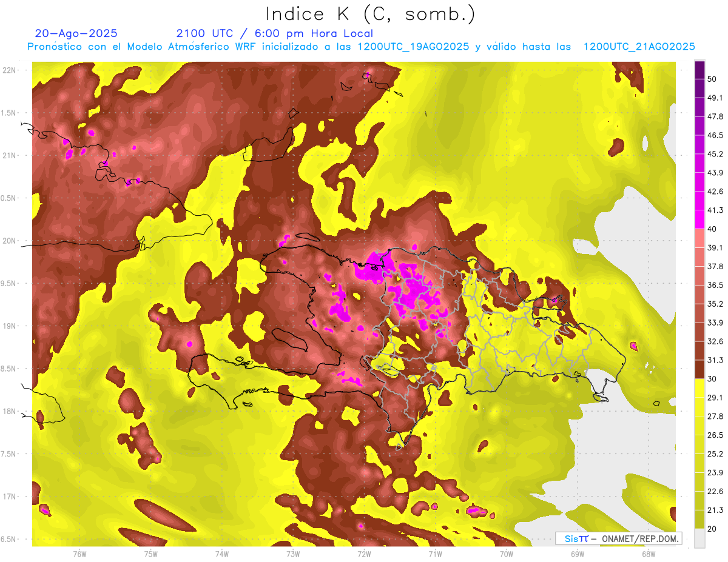The width and height of the screenshot is (728, 562).
Task: Click the colorbar value "42.6"
Action: 715,192
